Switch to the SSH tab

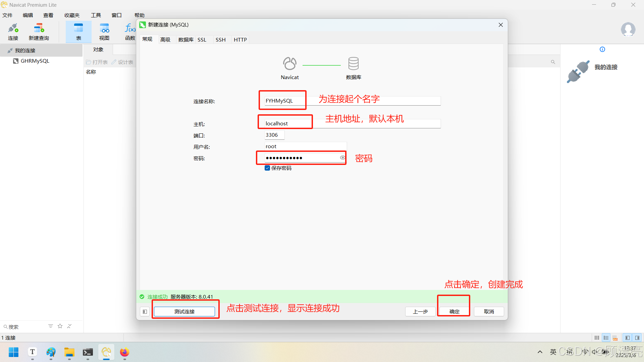click(220, 40)
